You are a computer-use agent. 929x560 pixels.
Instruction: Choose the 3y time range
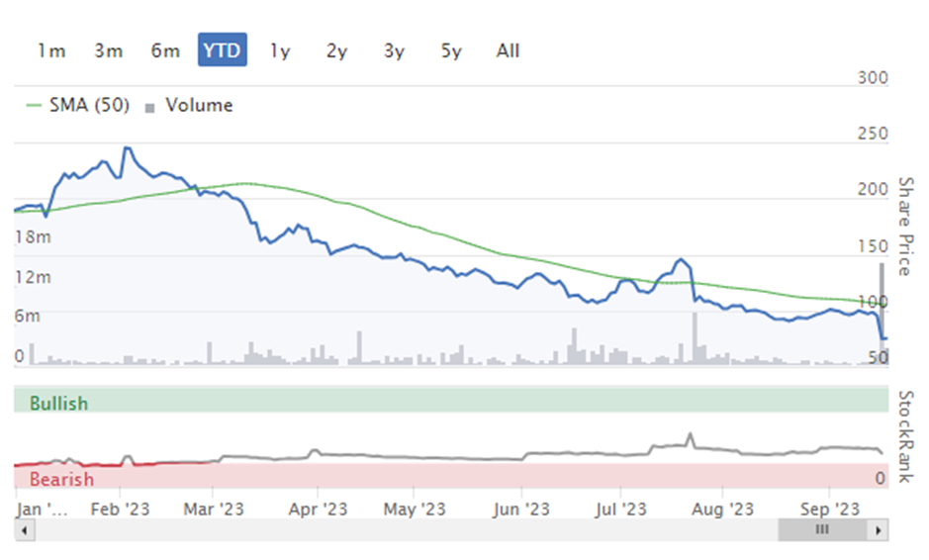click(394, 51)
